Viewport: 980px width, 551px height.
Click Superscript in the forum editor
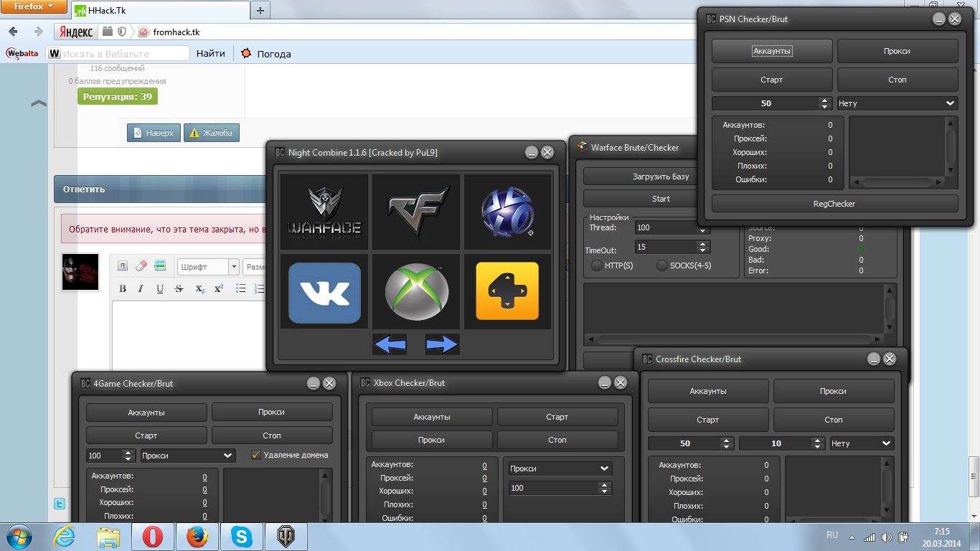point(219,288)
